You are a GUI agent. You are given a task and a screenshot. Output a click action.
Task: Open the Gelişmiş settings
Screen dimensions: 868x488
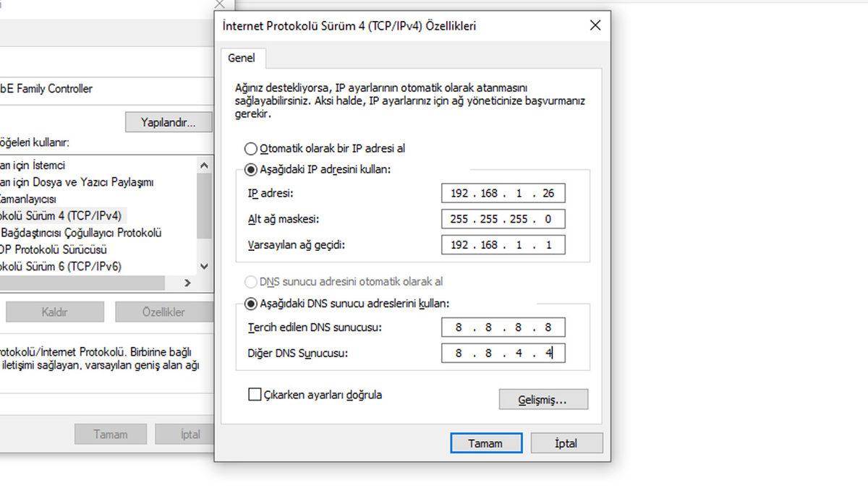[543, 399]
